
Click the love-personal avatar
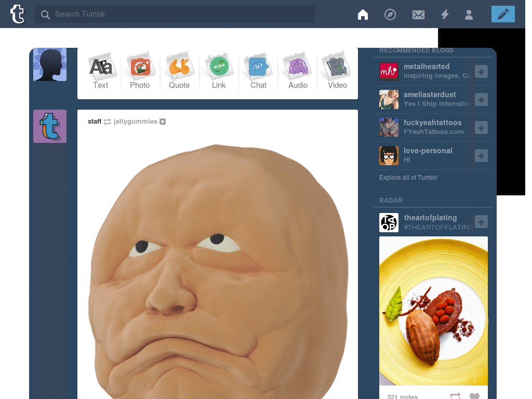(x=389, y=155)
